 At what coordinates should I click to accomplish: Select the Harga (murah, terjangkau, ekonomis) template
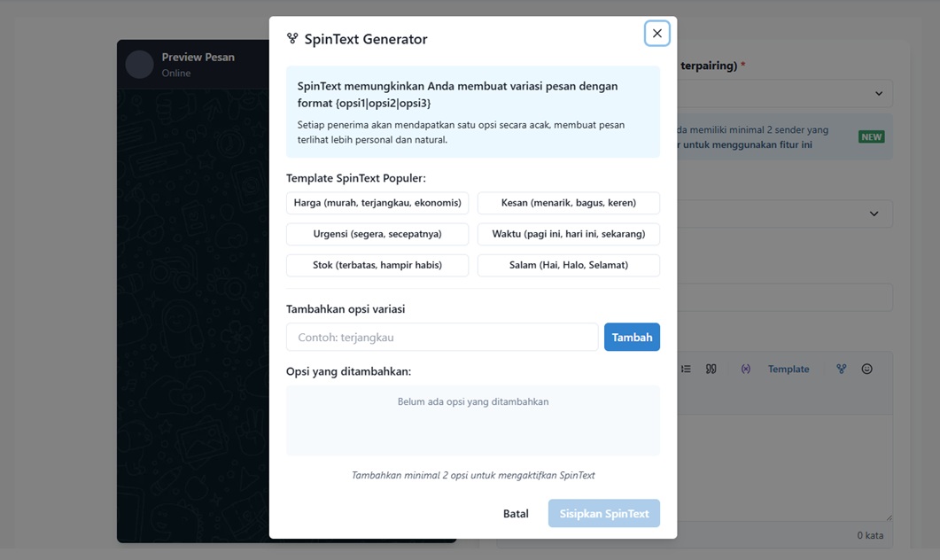pyautogui.click(x=377, y=203)
